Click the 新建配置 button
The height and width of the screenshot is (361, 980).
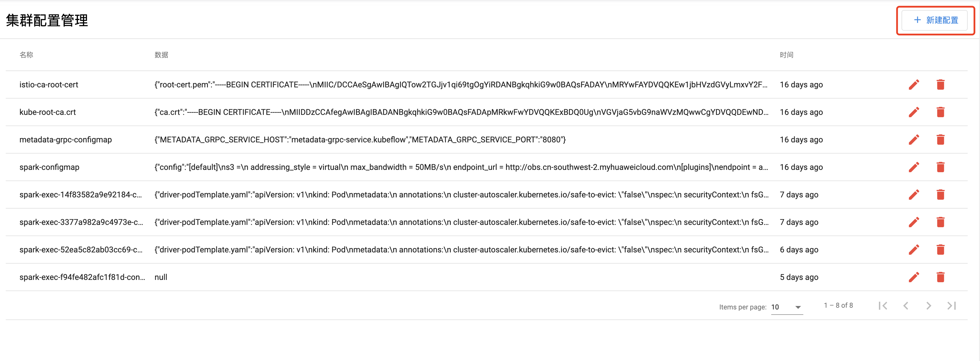coord(936,20)
